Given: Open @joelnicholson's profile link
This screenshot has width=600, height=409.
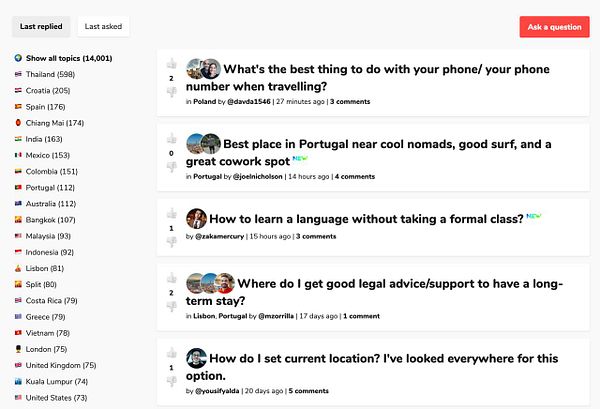Looking at the screenshot, I should pyautogui.click(x=257, y=177).
